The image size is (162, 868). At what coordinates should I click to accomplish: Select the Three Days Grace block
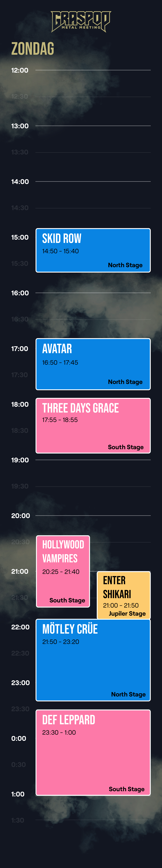click(93, 426)
